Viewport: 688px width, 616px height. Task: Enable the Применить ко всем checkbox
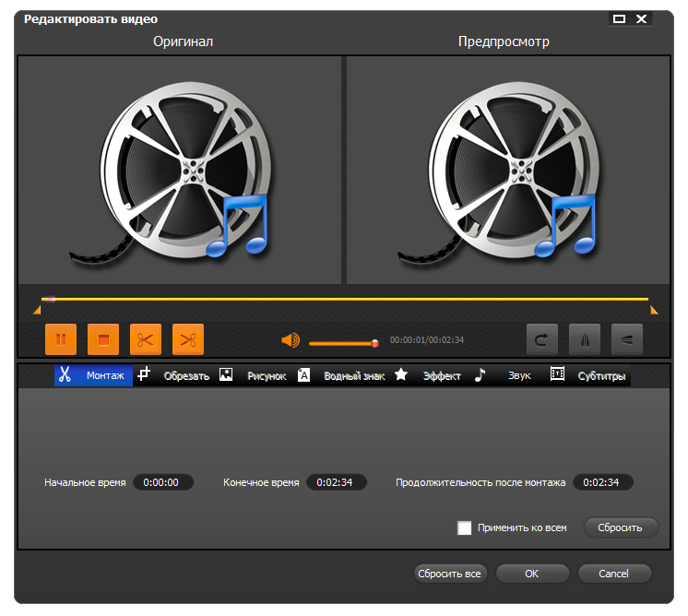click(464, 527)
